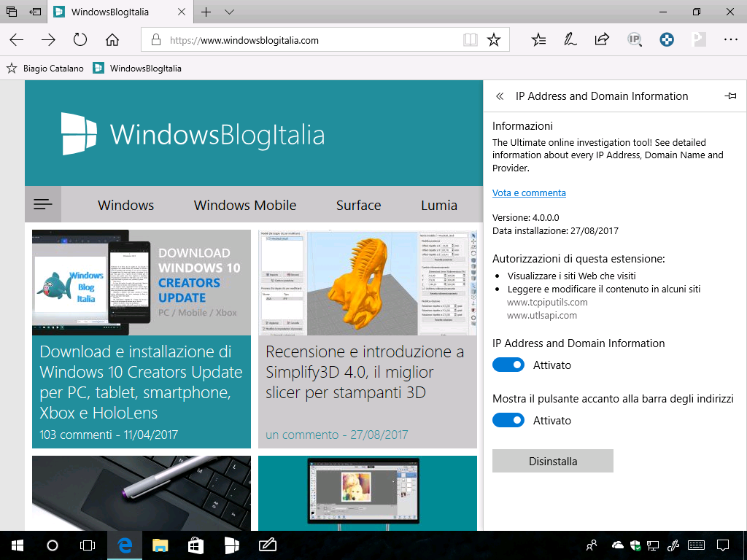Open IP Address extension toolbar icon
The height and width of the screenshot is (560, 747).
pyautogui.click(x=634, y=40)
